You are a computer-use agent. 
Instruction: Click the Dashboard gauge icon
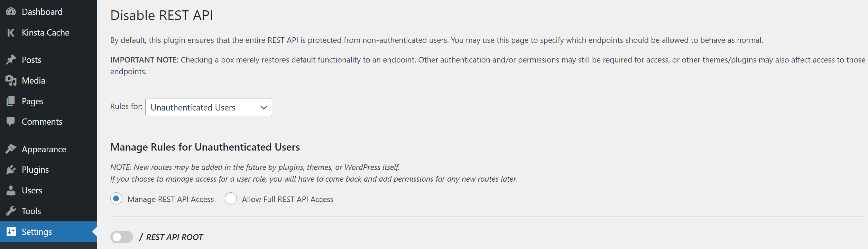click(11, 11)
